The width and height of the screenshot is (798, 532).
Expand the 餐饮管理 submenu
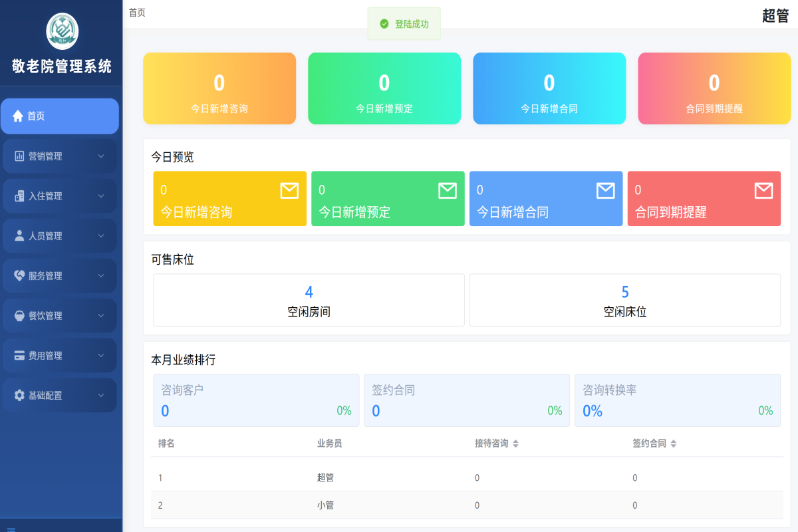(102, 315)
